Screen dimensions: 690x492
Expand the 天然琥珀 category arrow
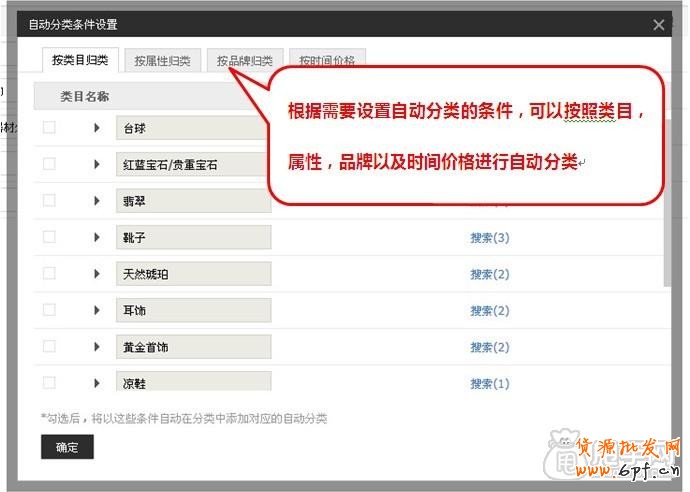97,274
